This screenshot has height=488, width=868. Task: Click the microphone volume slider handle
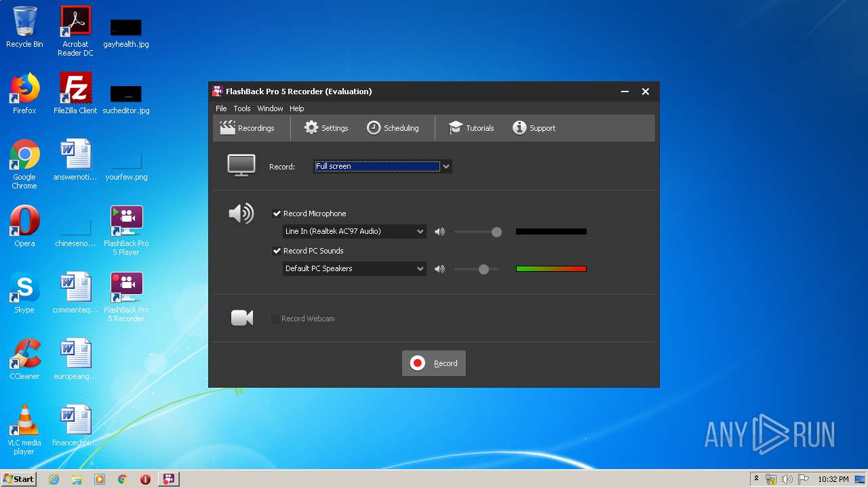click(496, 232)
